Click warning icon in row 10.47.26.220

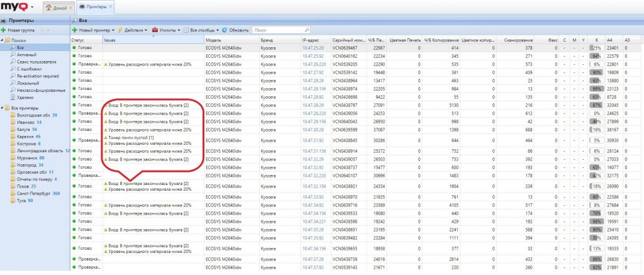tap(106, 64)
